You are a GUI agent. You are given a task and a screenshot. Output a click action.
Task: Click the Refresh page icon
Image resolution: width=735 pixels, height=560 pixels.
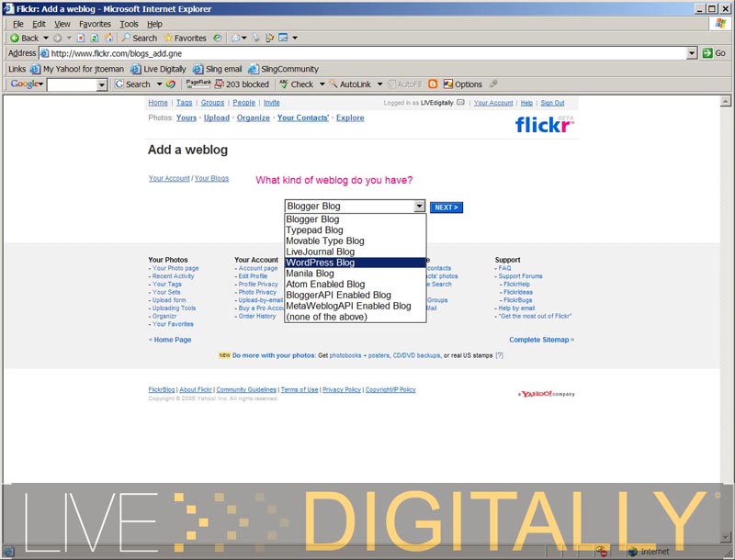tap(96, 39)
